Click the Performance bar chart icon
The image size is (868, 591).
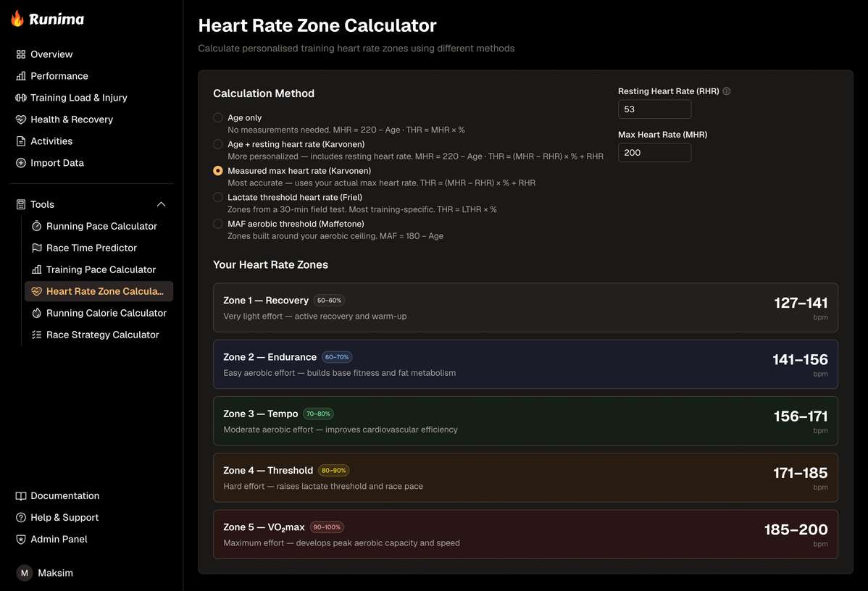pyautogui.click(x=21, y=76)
